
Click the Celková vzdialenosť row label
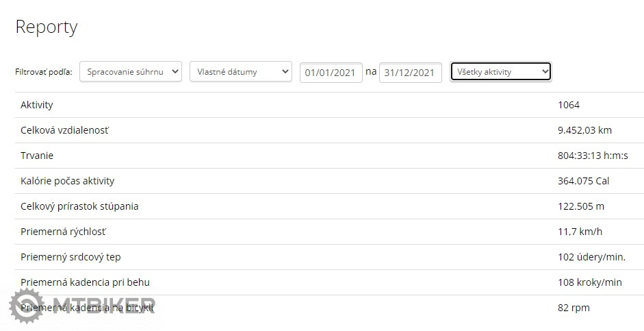click(x=64, y=130)
